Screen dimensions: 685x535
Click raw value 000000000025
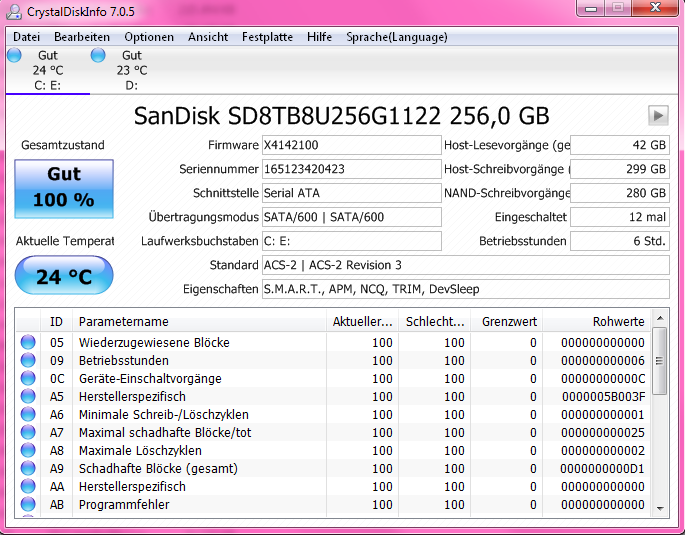coord(603,432)
